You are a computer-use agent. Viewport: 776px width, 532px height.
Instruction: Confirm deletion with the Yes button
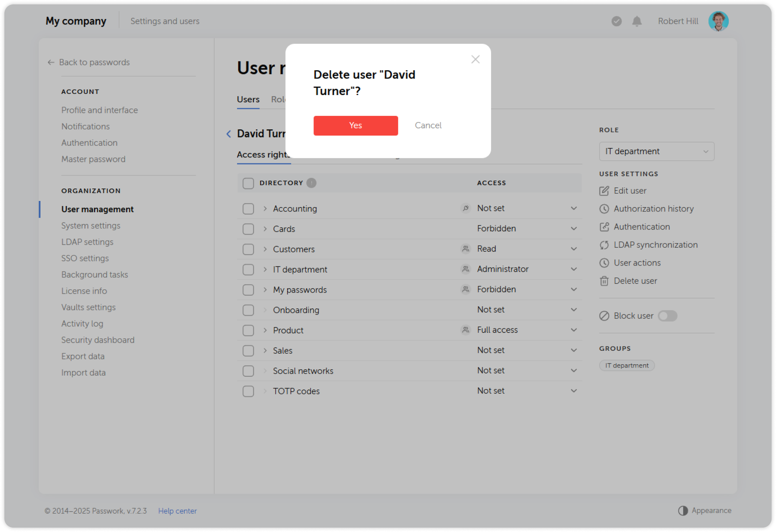coord(355,125)
